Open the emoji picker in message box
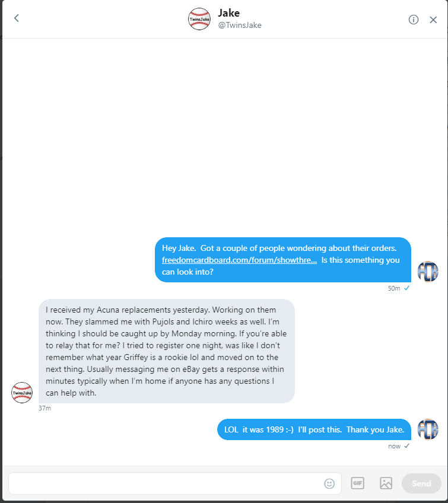This screenshot has width=448, height=503. (x=329, y=483)
